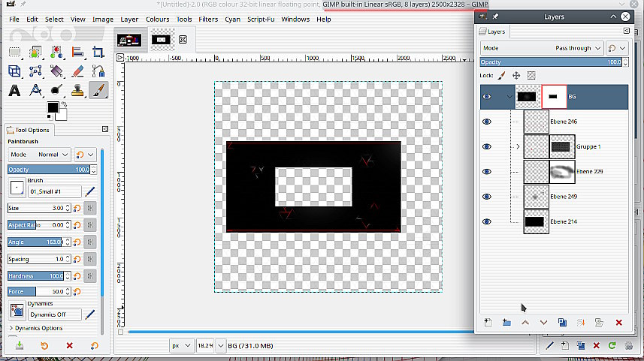This screenshot has width=644, height=361.
Task: Raise the layer with up arrow
Action: [x=525, y=322]
